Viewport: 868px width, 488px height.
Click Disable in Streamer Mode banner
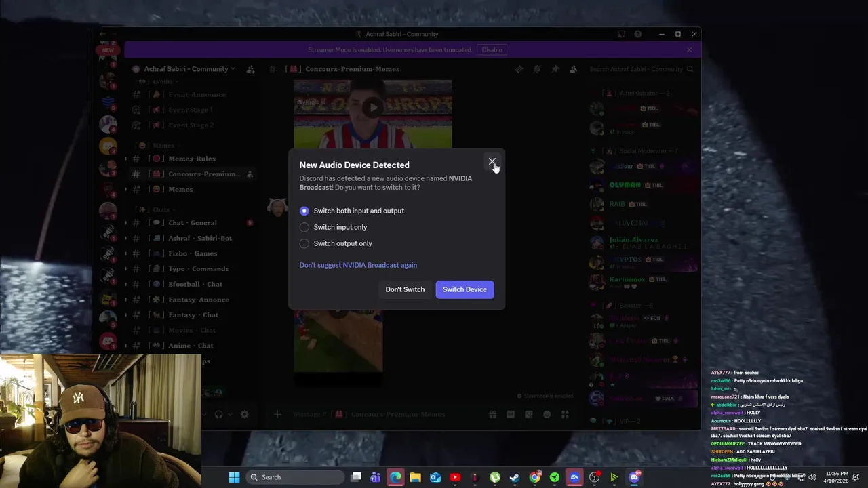click(492, 49)
